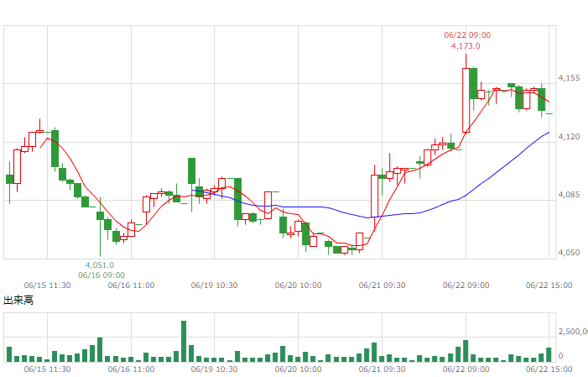Image resolution: width=588 pixels, height=377 pixels.
Task: Click the 4,085 price axis label
Action: pos(569,195)
